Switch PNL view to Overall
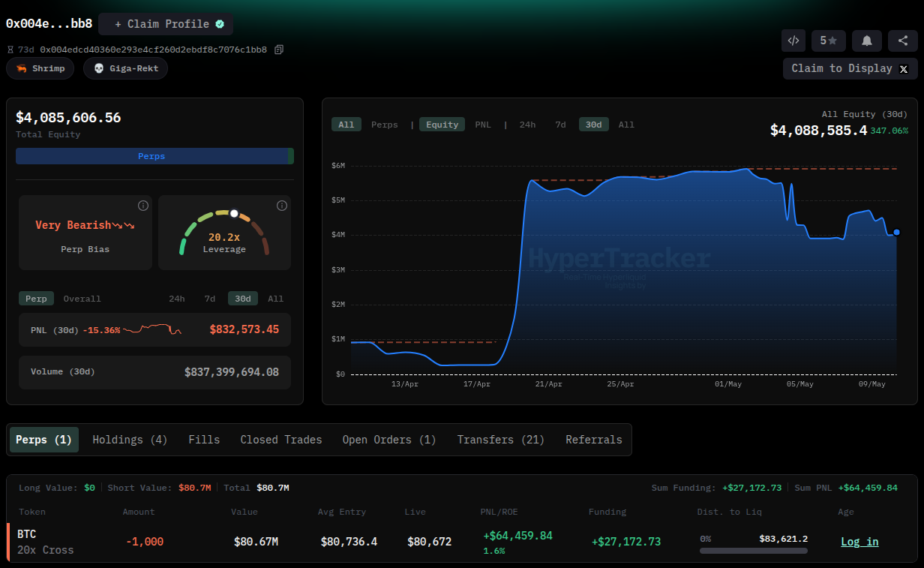924x568 pixels. click(x=82, y=299)
